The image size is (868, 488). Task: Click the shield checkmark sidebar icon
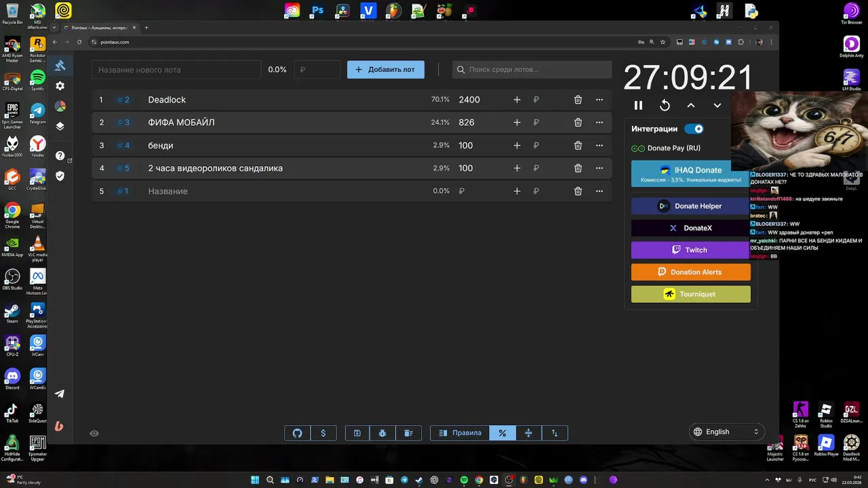click(x=60, y=176)
